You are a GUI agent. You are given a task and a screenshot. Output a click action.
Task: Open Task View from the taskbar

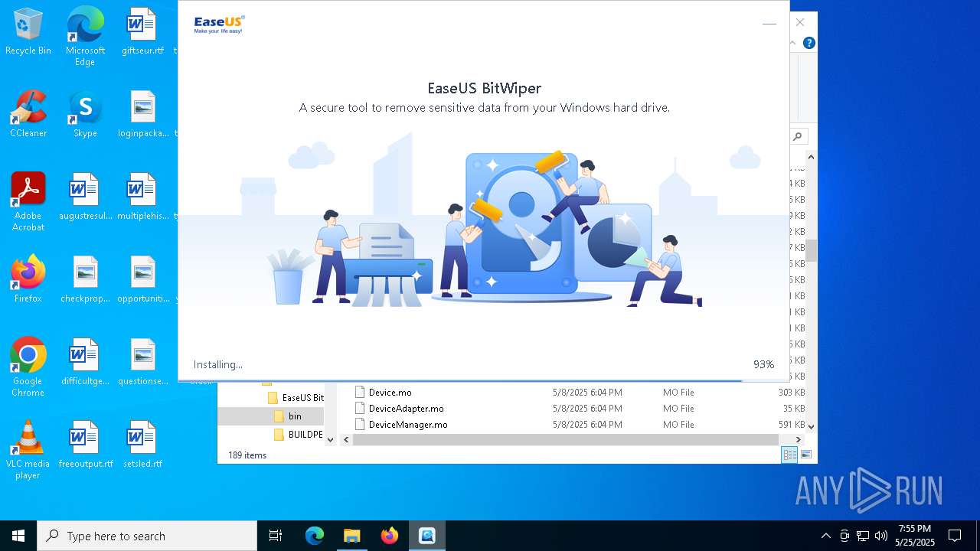click(276, 536)
